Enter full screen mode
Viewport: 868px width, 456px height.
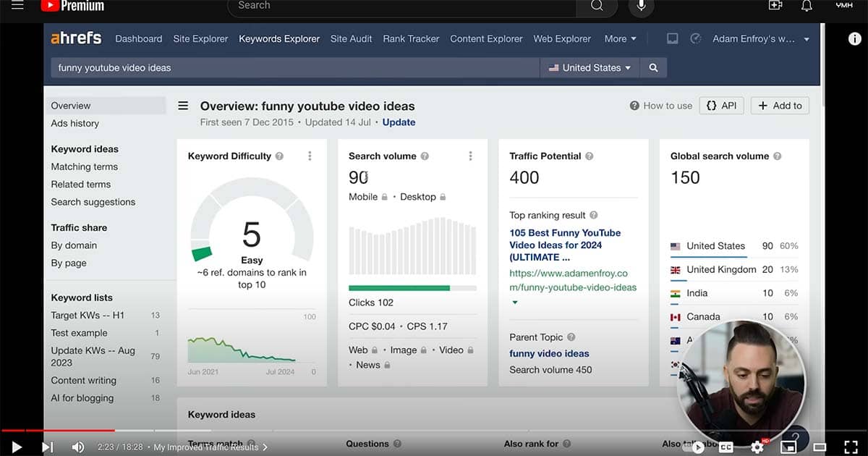point(851,447)
